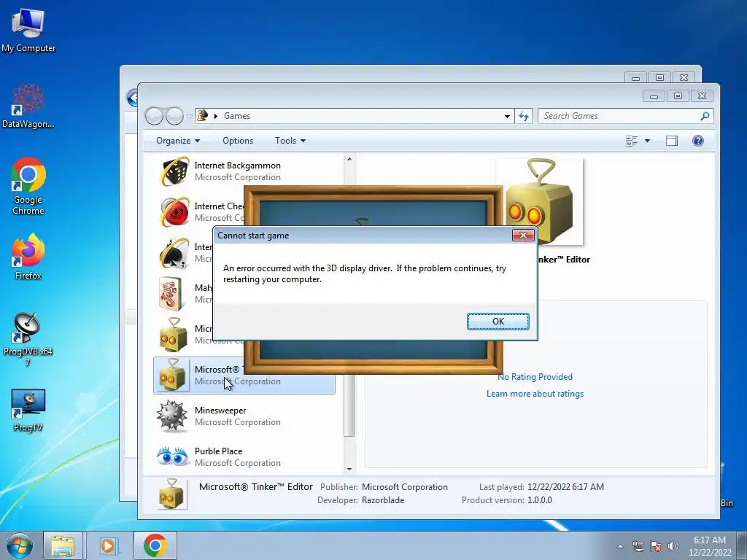Open Games Explorer help icon

point(698,141)
